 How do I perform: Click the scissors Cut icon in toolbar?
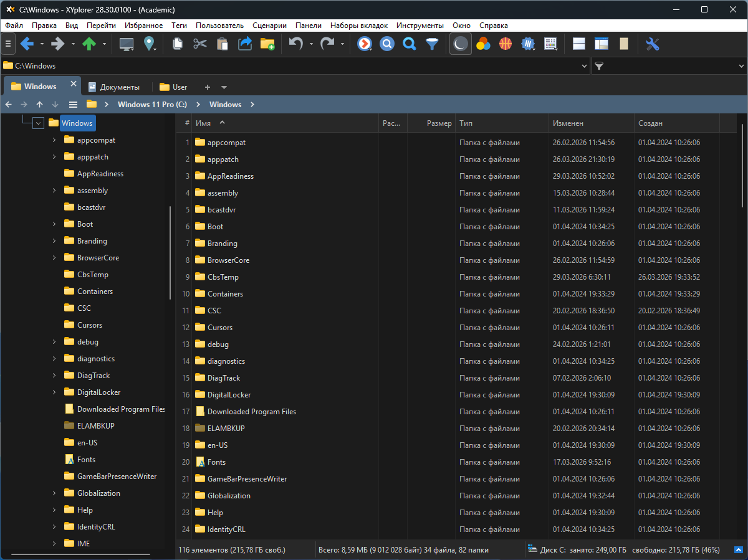point(199,44)
